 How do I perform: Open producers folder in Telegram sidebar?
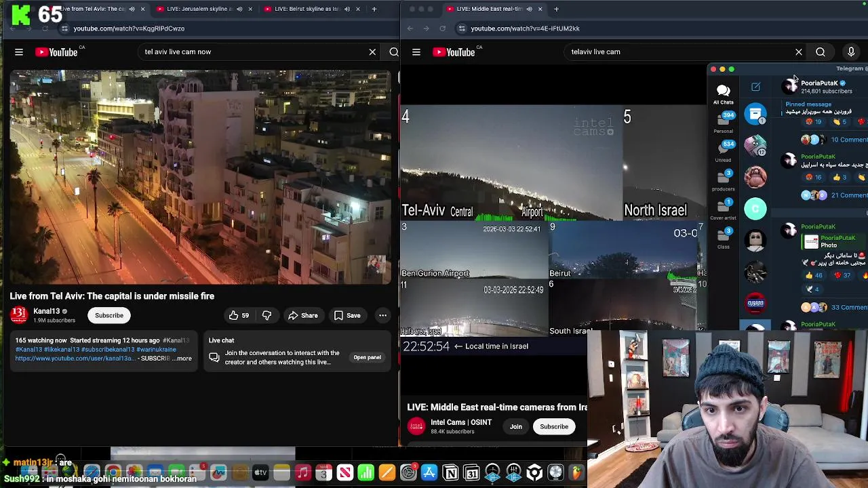(724, 180)
